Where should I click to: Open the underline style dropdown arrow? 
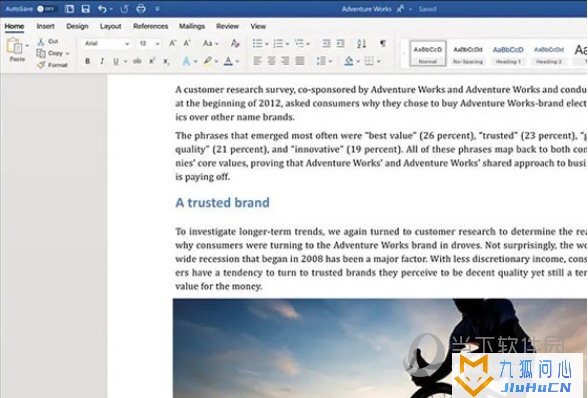point(125,61)
